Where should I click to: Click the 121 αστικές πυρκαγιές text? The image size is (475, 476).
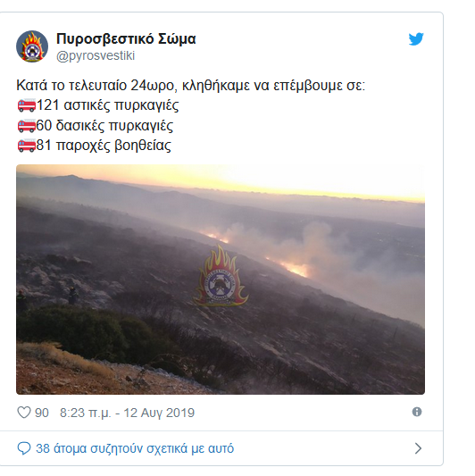(108, 105)
